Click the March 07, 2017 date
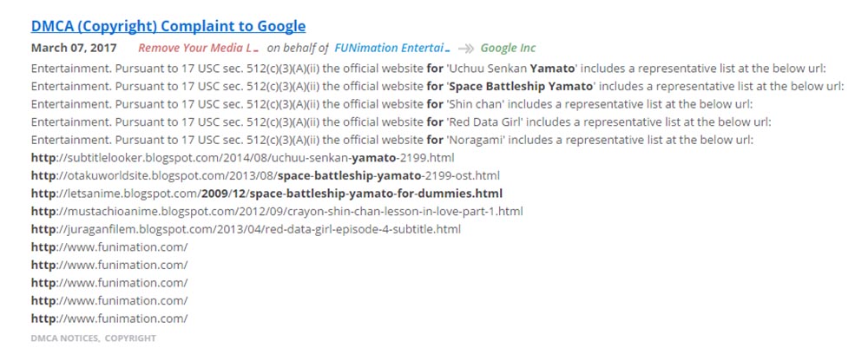 point(73,49)
